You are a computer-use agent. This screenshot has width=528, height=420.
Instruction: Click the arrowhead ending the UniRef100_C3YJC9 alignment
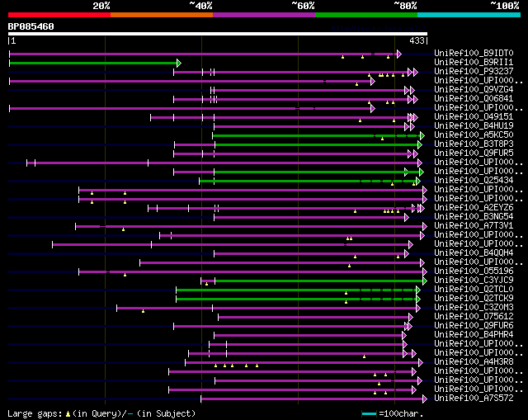[x=425, y=281]
